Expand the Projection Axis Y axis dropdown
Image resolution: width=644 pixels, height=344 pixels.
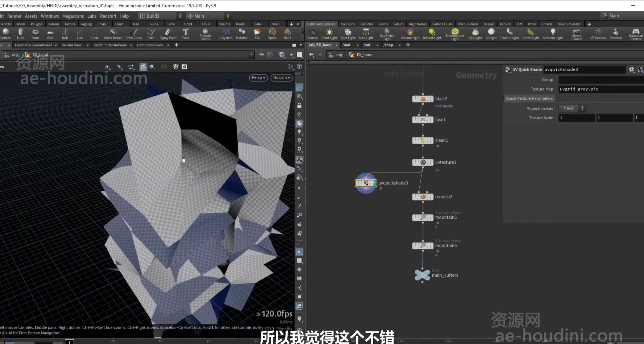572,108
